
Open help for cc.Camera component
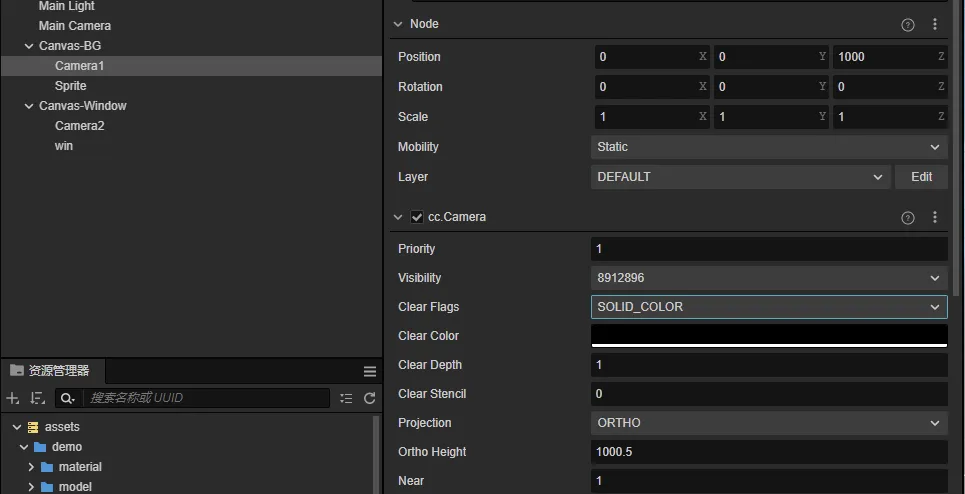908,218
